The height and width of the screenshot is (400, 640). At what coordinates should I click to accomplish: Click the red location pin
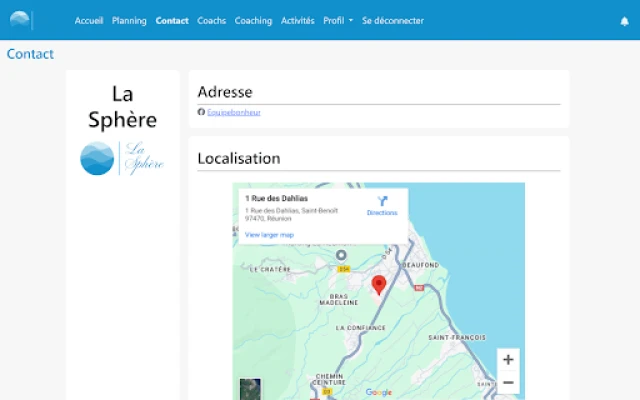379,286
